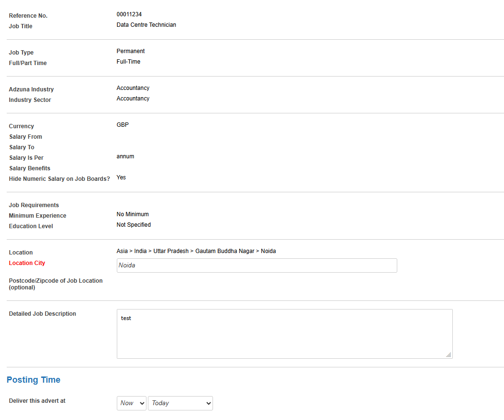Click the 'Hide Numeric Salary on Job Boards?' label
Viewport: 504px width, 420px height.
click(x=59, y=179)
